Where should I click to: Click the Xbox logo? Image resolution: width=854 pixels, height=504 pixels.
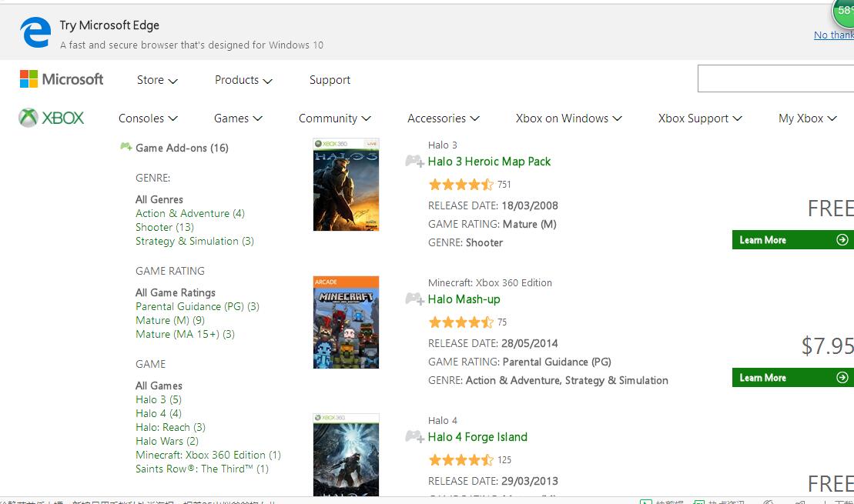[51, 118]
